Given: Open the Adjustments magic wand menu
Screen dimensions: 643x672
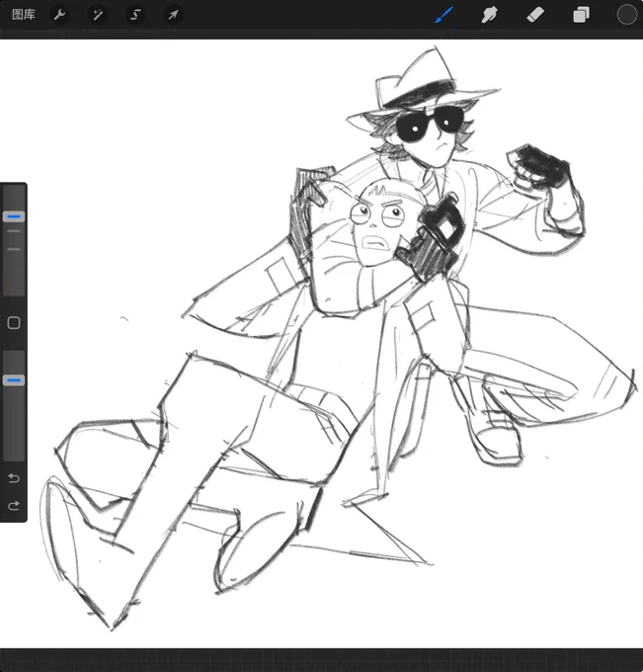Looking at the screenshot, I should (x=98, y=15).
